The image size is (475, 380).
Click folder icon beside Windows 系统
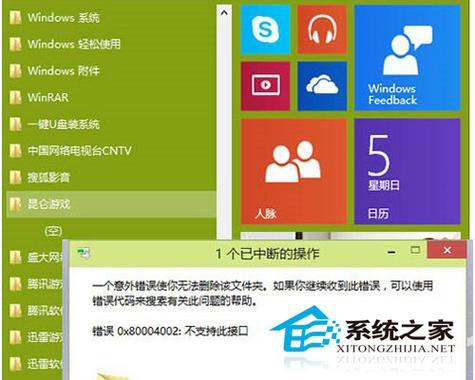coord(15,17)
